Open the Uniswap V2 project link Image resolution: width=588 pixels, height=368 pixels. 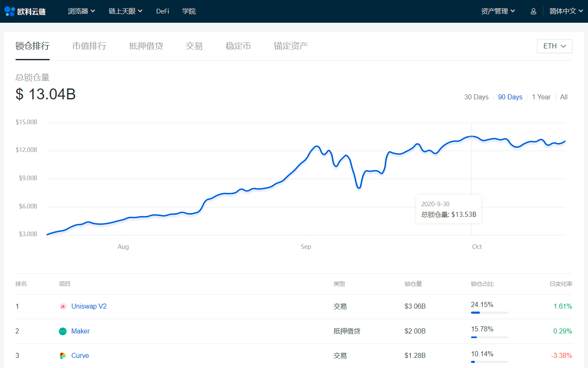coord(89,306)
